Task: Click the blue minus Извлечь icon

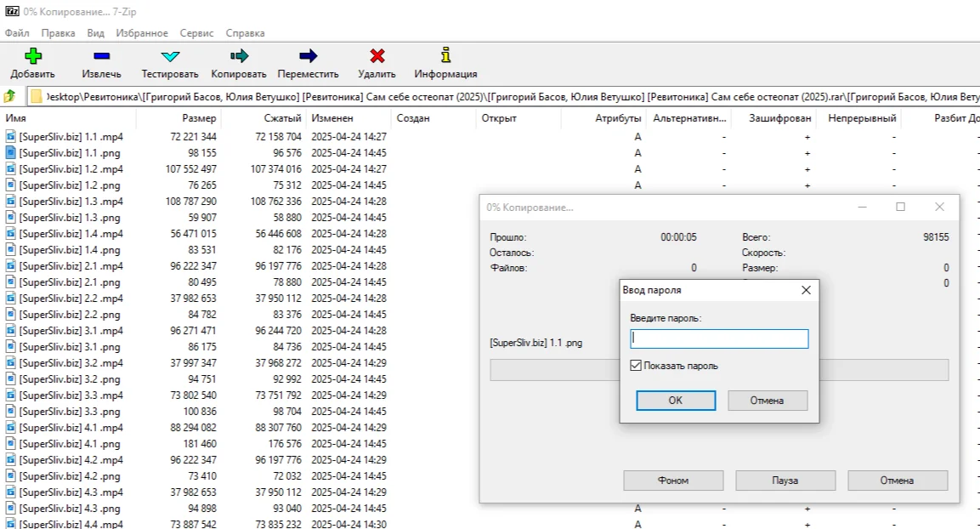Action: (x=101, y=56)
